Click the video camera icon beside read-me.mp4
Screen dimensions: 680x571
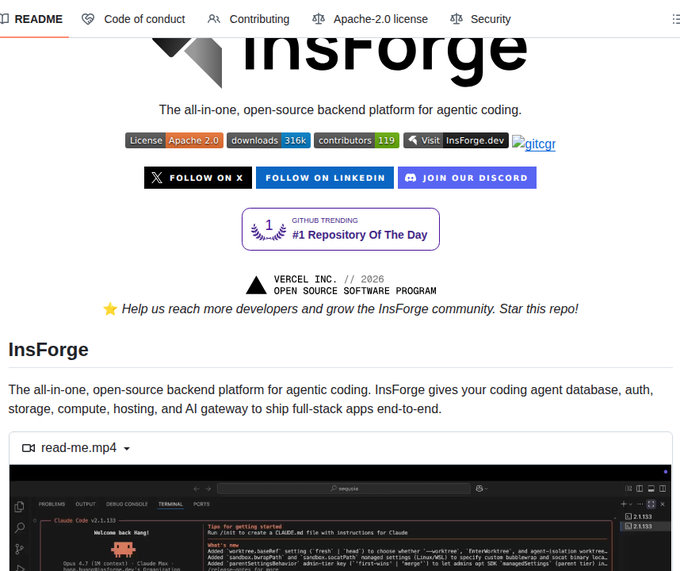pos(28,448)
